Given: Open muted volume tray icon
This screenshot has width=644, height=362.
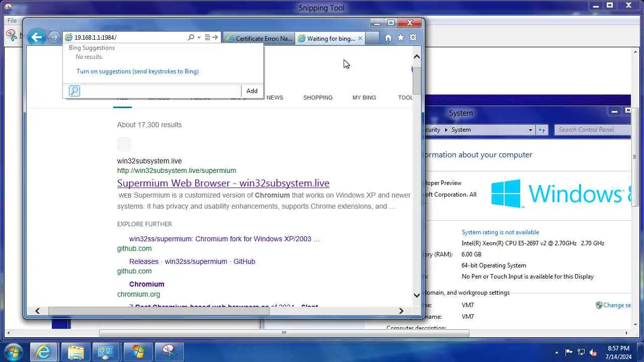Looking at the screenshot, I should (x=593, y=352).
